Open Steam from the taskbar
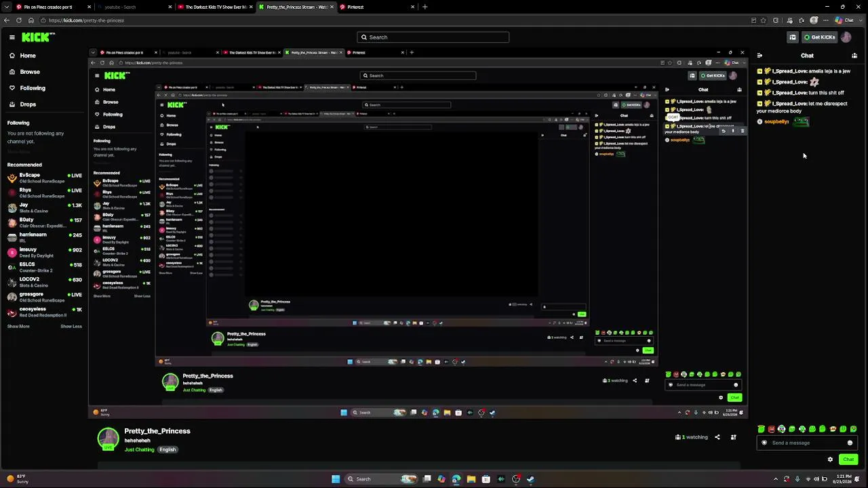The width and height of the screenshot is (868, 488). tap(530, 479)
